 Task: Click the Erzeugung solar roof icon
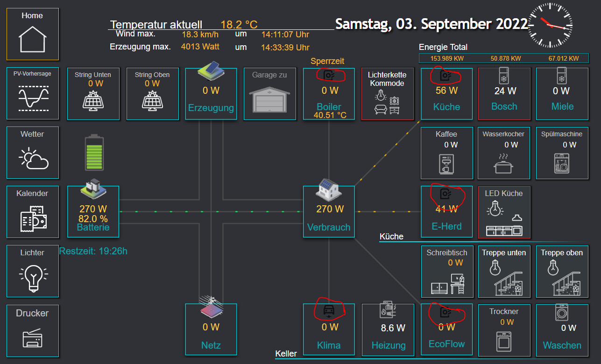211,71
